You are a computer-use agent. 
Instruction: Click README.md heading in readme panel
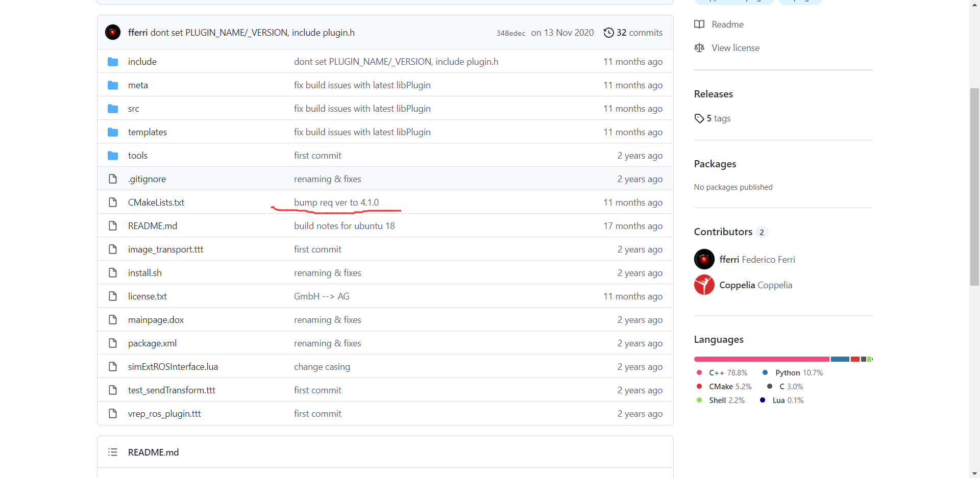tap(153, 452)
